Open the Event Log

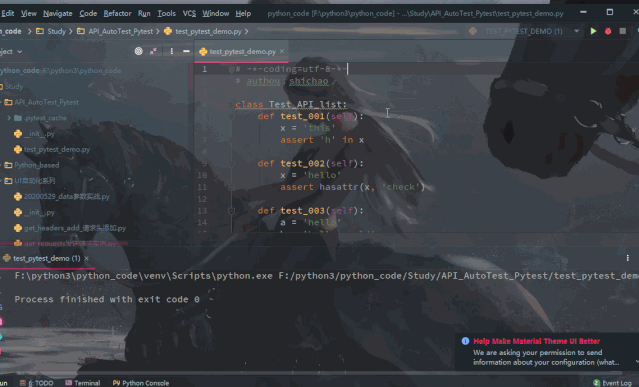(x=612, y=383)
